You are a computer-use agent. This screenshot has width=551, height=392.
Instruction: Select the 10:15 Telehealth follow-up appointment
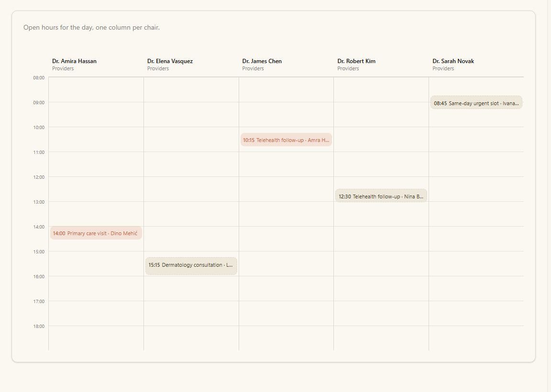[x=286, y=140]
